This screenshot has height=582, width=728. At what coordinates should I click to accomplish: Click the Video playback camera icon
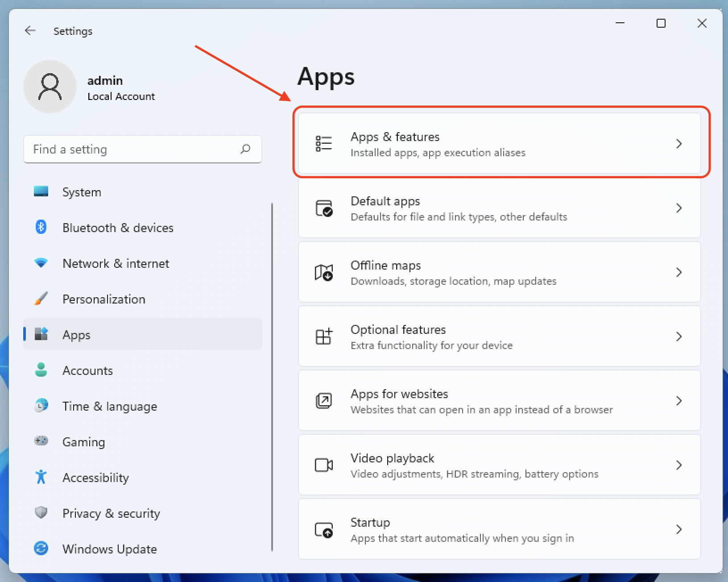324,465
